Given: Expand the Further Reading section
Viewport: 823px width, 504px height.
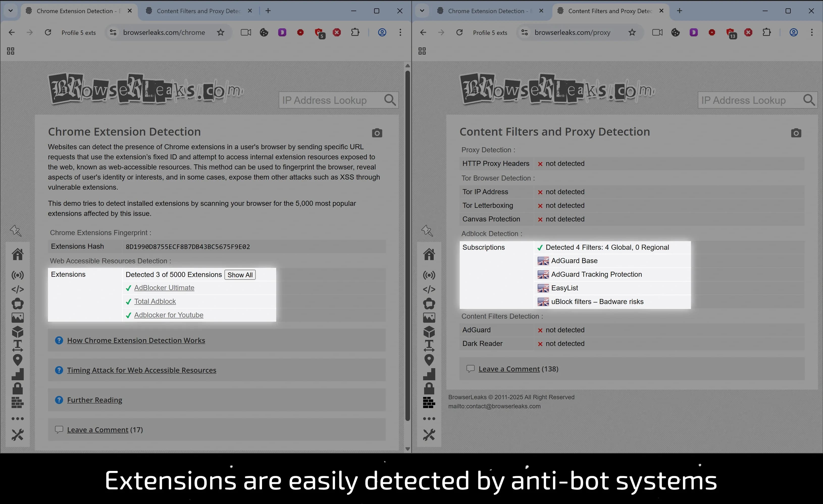Looking at the screenshot, I should (x=94, y=399).
